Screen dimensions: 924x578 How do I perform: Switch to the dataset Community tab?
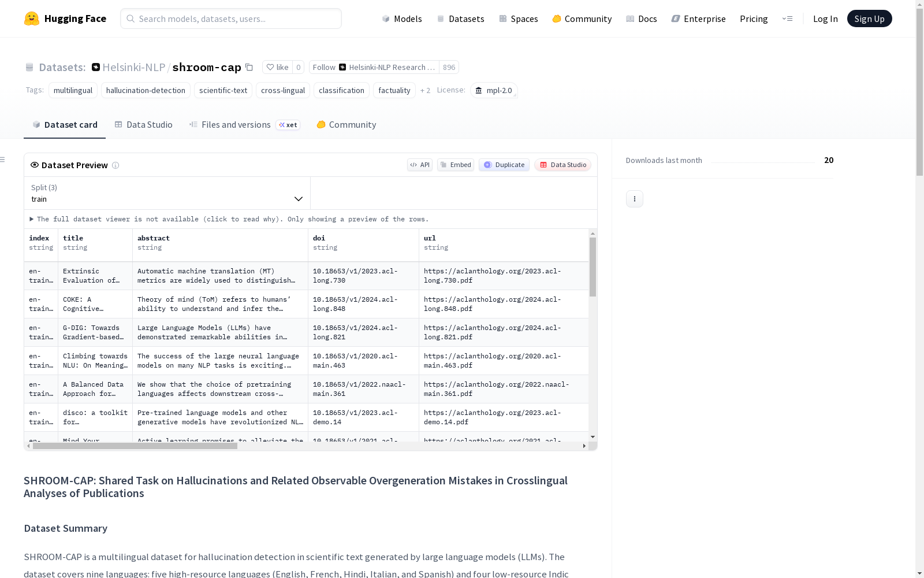coord(346,125)
